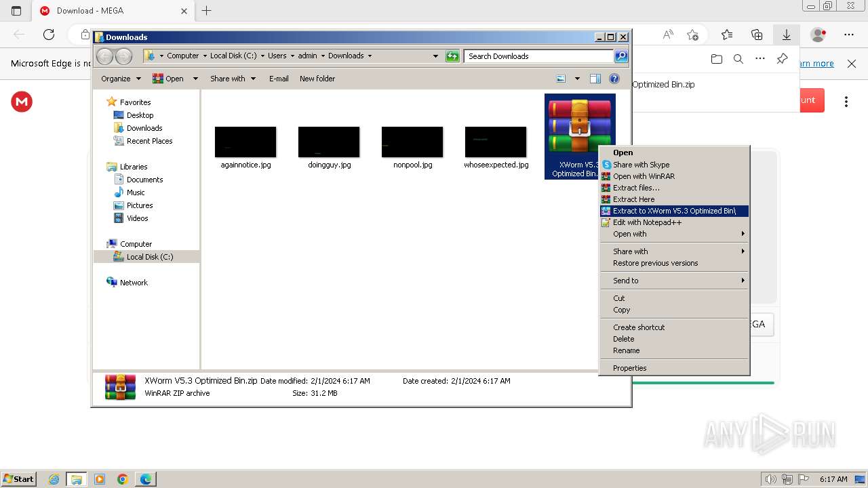This screenshot has height=488, width=868.
Task: Open the Share with dropdown in the Explorer toolbar
Action: tap(233, 79)
